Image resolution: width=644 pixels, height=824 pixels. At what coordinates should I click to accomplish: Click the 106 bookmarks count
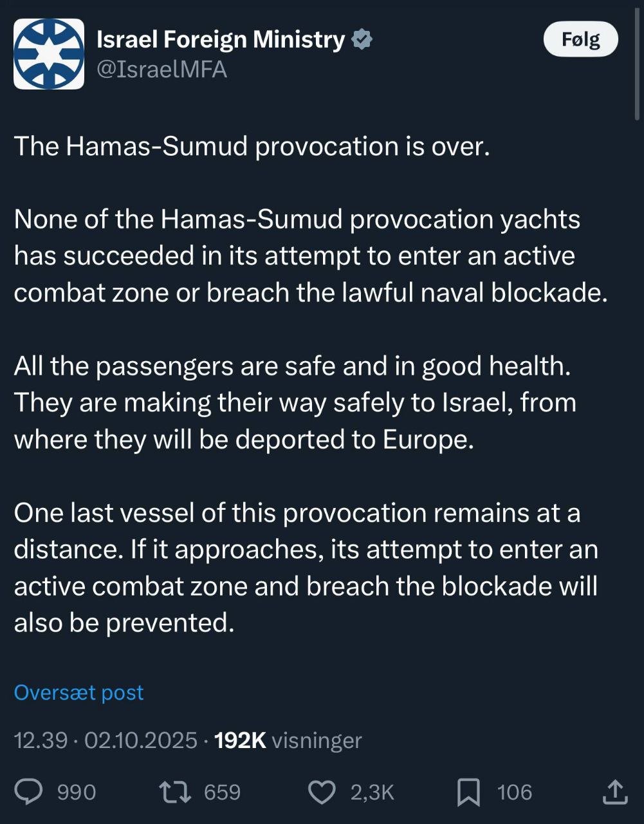[514, 792]
